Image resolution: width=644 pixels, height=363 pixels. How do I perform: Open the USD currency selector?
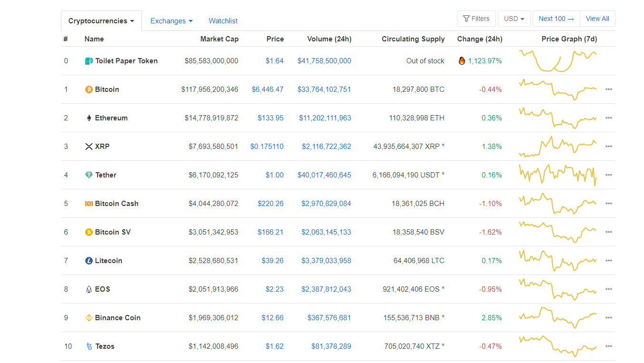pos(514,19)
